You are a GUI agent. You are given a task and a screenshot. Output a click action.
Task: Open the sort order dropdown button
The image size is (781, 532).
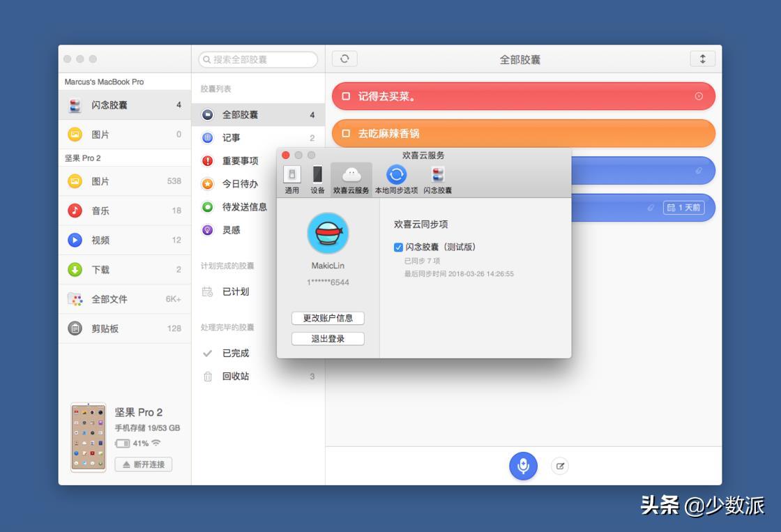pyautogui.click(x=702, y=59)
